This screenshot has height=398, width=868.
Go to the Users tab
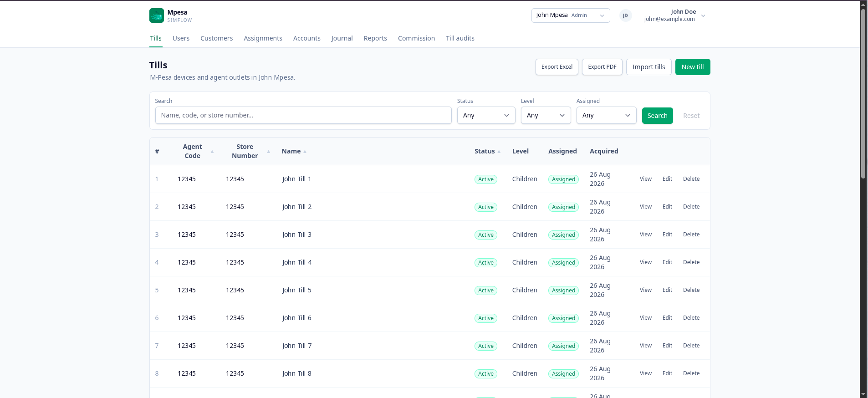click(x=181, y=38)
